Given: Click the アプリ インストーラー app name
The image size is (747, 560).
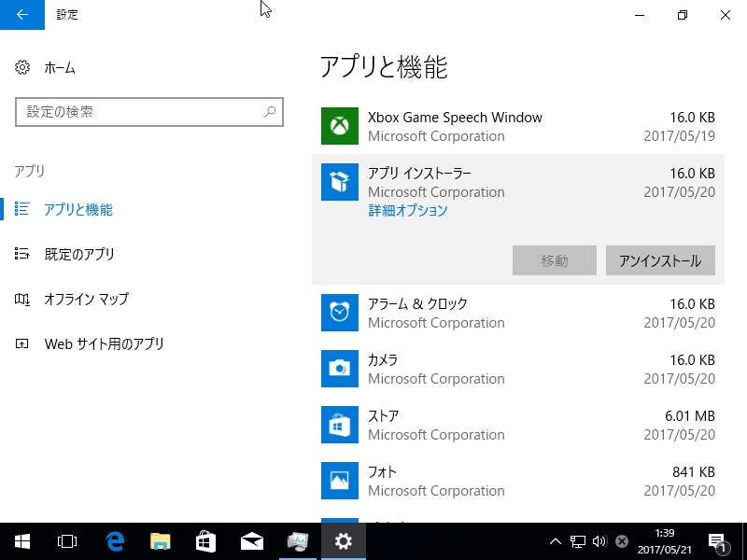Looking at the screenshot, I should [419, 174].
